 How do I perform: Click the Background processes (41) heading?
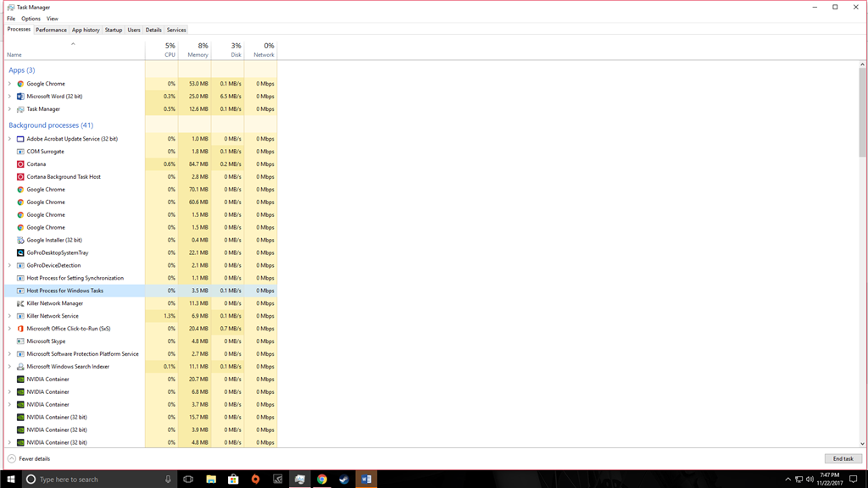pyautogui.click(x=51, y=125)
